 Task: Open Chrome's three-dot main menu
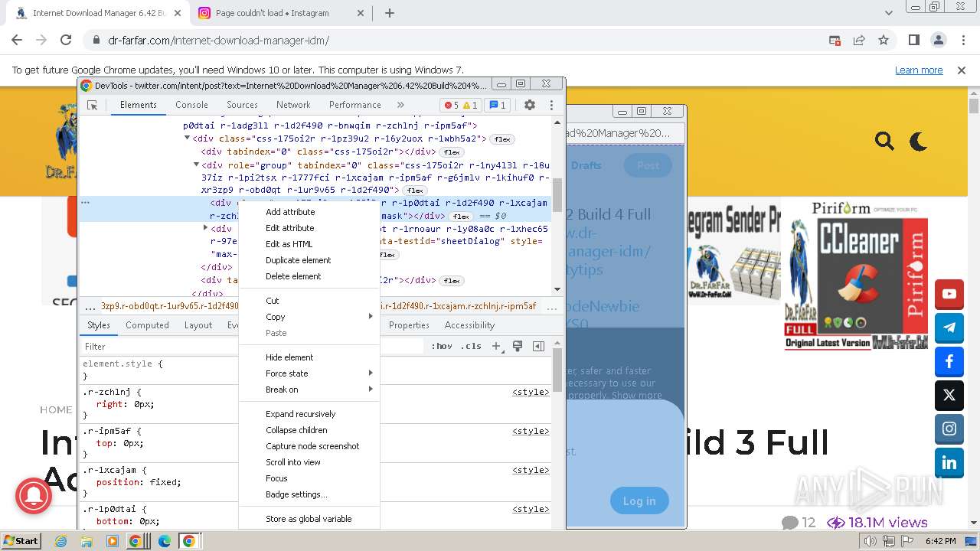(962, 40)
